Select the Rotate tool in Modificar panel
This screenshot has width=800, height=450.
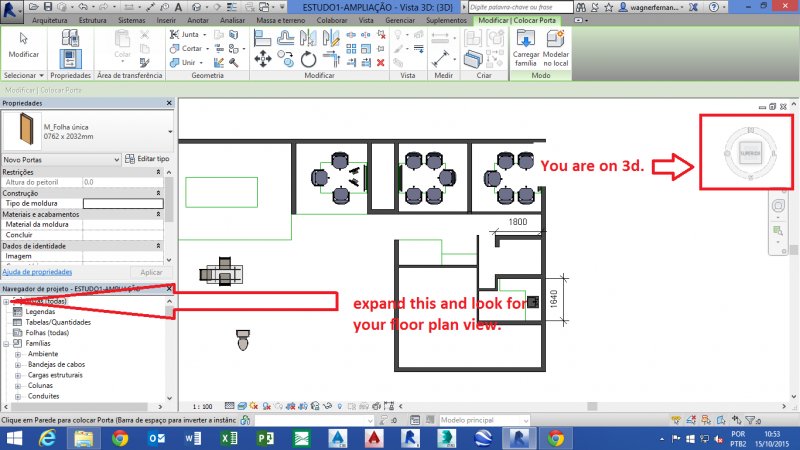(x=308, y=60)
